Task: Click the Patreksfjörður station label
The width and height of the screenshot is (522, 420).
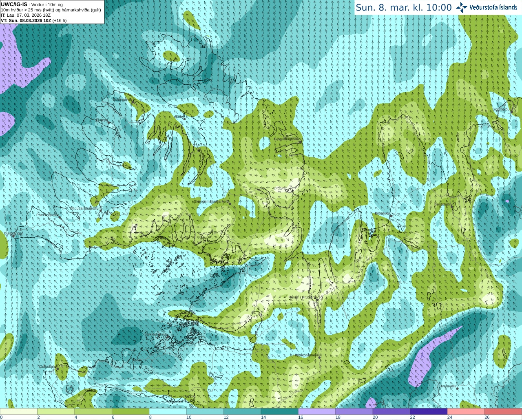Action: [x=48, y=214]
